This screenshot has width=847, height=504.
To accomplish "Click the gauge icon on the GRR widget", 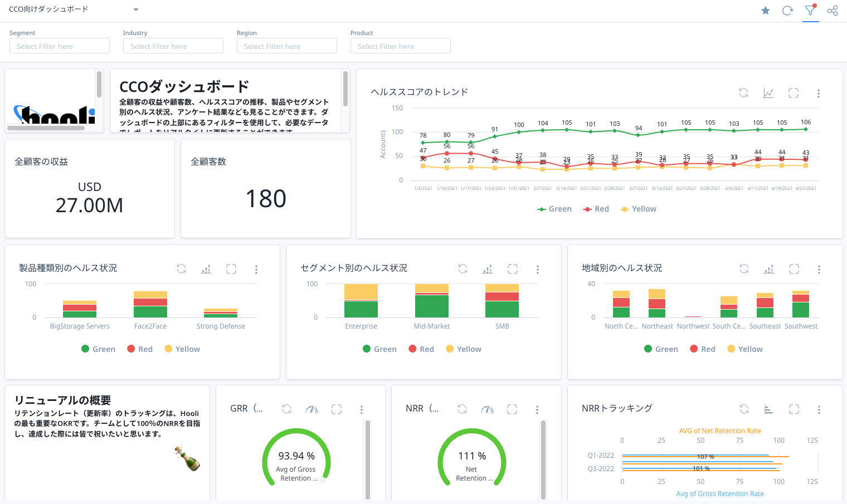I will point(311,409).
